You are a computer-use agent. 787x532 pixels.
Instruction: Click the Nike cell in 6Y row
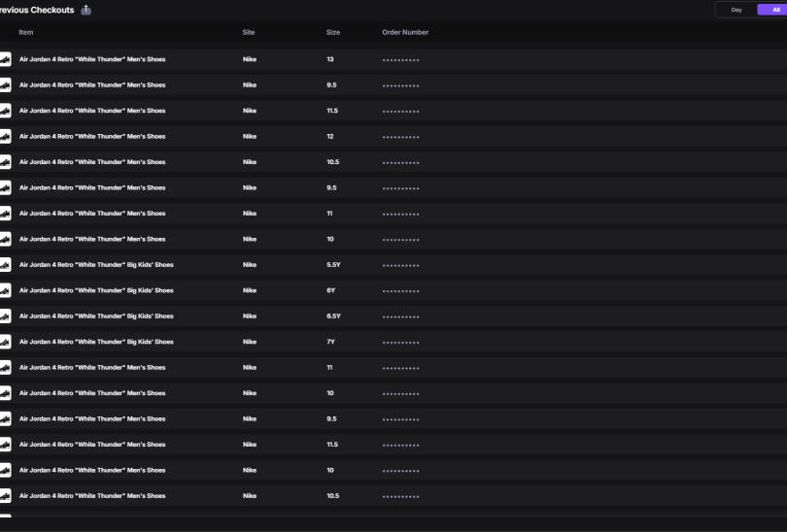(250, 290)
